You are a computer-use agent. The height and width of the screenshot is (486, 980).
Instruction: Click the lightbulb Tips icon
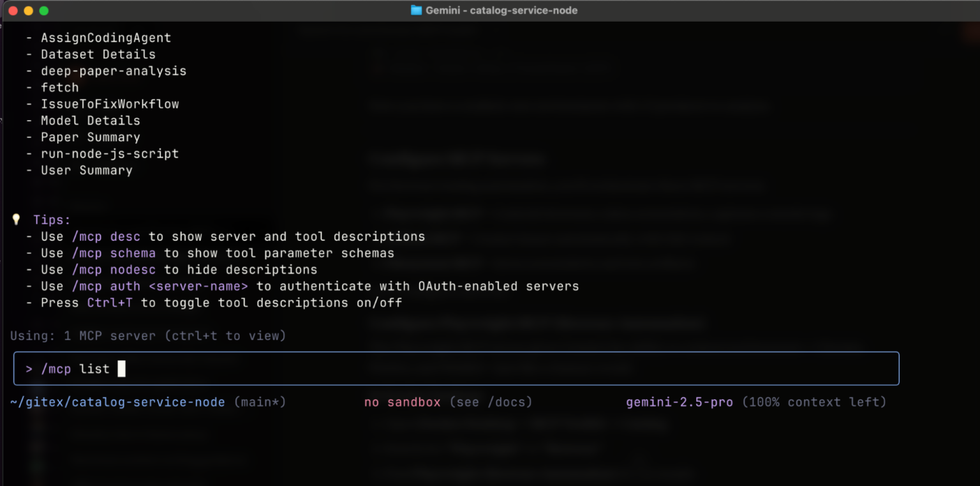[x=16, y=219]
